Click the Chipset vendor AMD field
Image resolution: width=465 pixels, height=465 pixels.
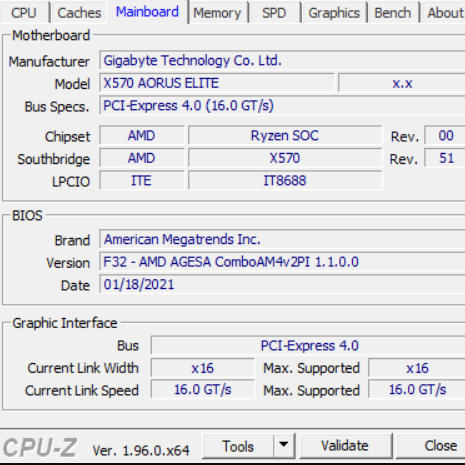142,136
